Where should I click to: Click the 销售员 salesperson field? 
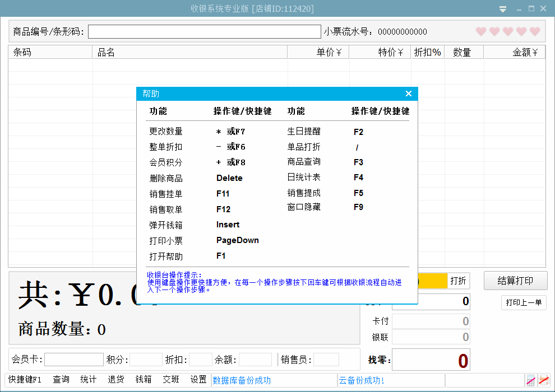[x=326, y=360]
